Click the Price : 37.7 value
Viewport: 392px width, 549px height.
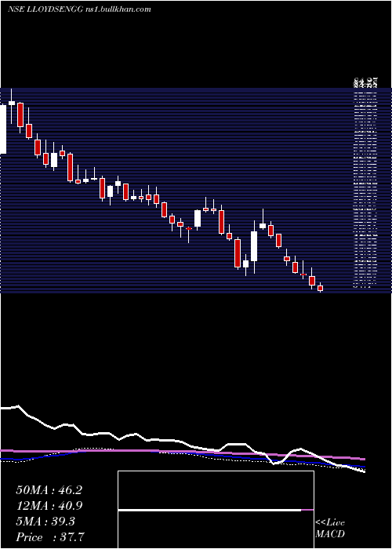click(x=50, y=537)
